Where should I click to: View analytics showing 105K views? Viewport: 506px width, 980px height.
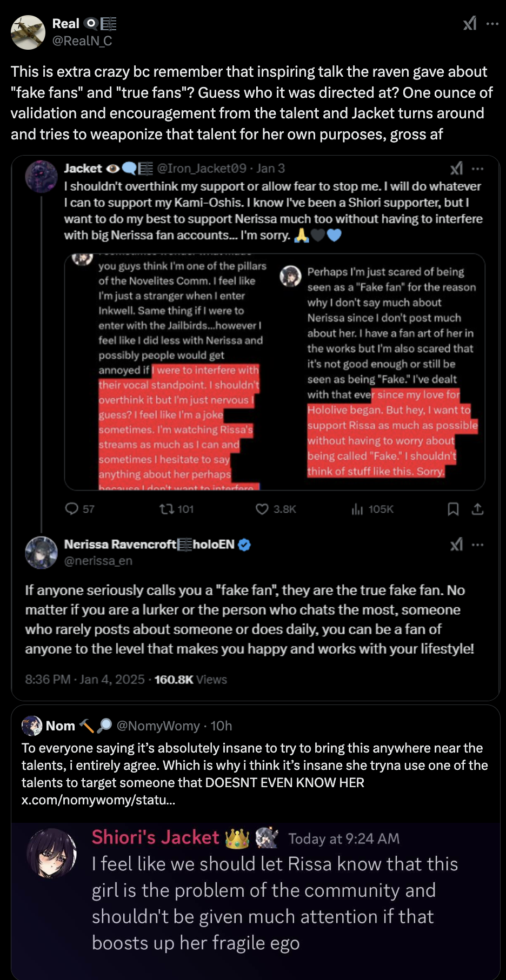pos(357,509)
